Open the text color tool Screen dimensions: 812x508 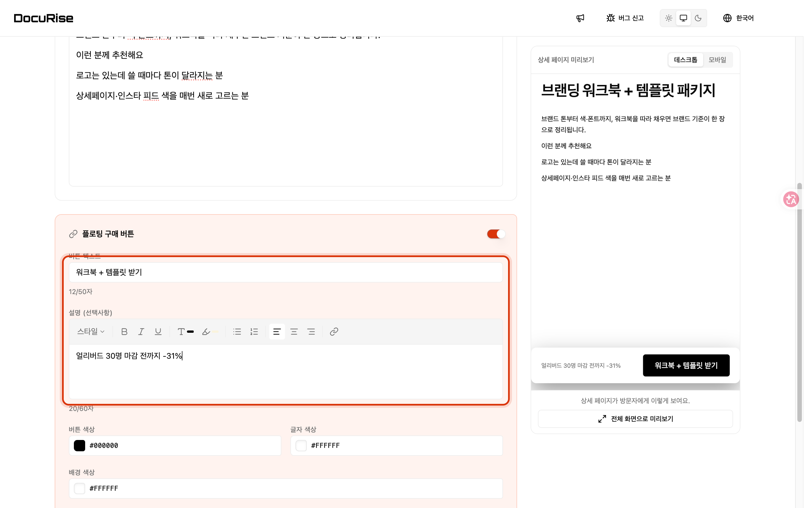pos(186,332)
